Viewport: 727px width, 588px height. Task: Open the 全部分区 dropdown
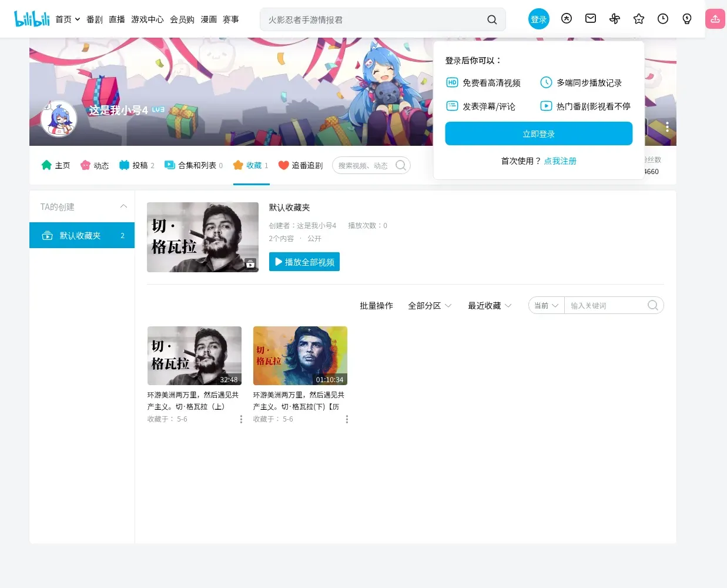[430, 306]
